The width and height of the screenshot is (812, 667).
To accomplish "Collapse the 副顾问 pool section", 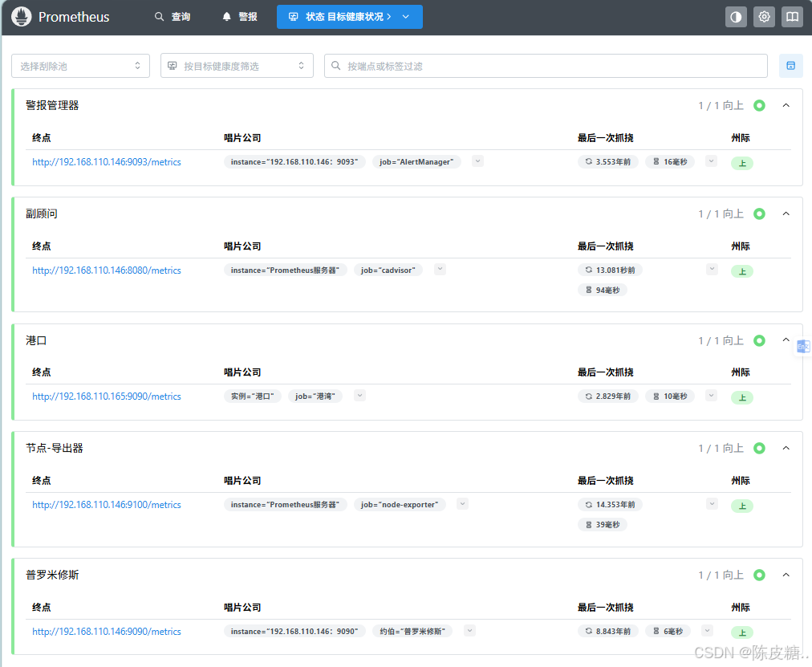I will coord(786,214).
